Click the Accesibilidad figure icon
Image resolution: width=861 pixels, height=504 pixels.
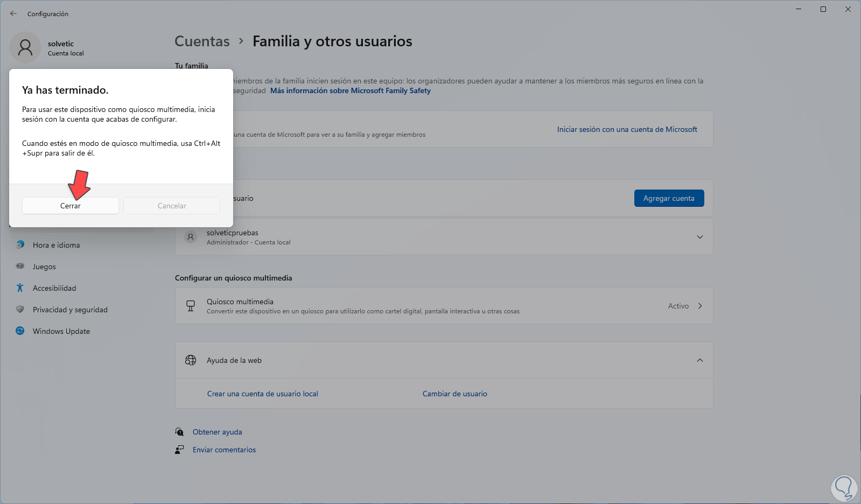(x=20, y=288)
